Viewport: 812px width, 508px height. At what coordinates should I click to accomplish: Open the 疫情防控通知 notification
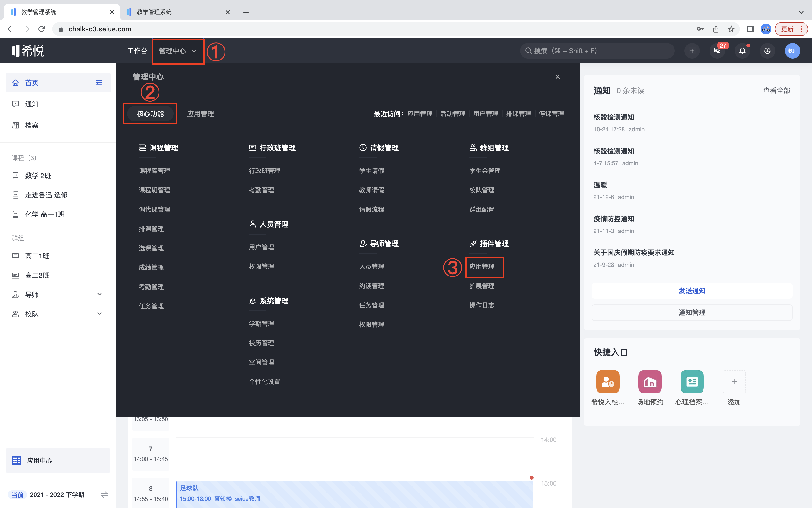point(614,219)
